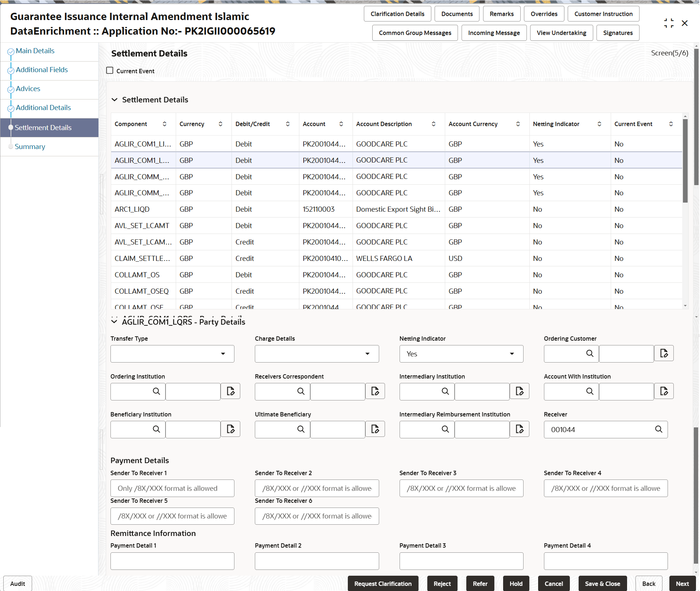Tick the Current Event checkbox
700x591 pixels.
click(x=110, y=71)
